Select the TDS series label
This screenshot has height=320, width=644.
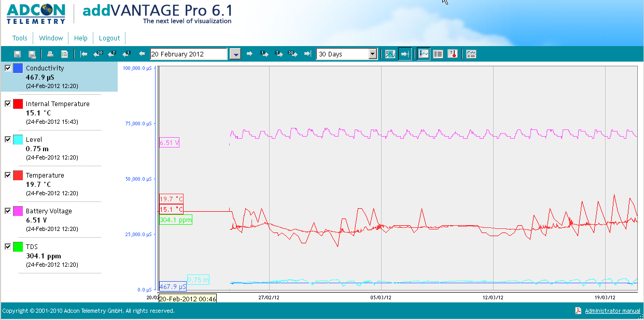point(32,246)
